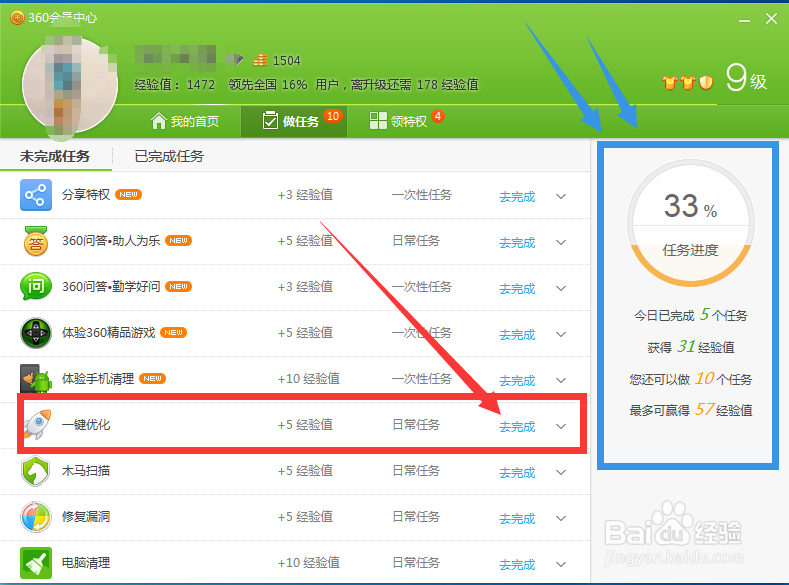Click the 体验手机清理 task name
The width and height of the screenshot is (789, 585).
pyautogui.click(x=98, y=378)
